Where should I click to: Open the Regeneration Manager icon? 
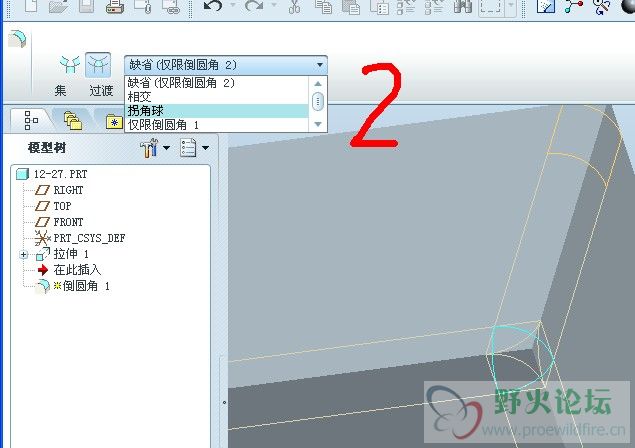click(x=434, y=6)
